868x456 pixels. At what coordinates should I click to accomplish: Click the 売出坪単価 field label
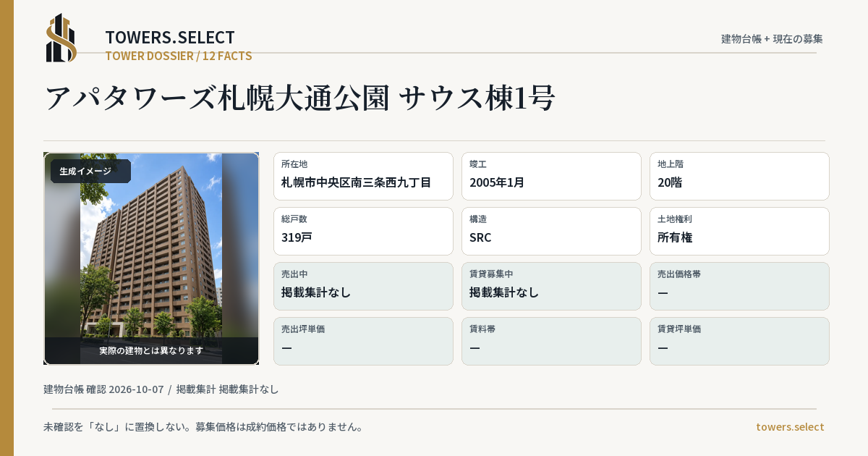[x=303, y=329]
